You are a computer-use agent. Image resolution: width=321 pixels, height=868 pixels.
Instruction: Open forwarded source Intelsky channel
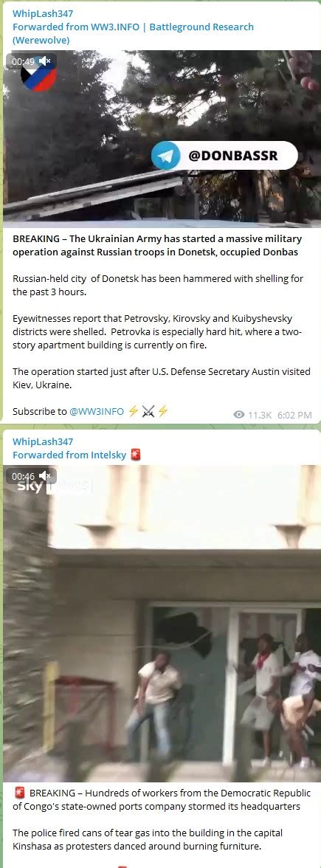point(108,455)
